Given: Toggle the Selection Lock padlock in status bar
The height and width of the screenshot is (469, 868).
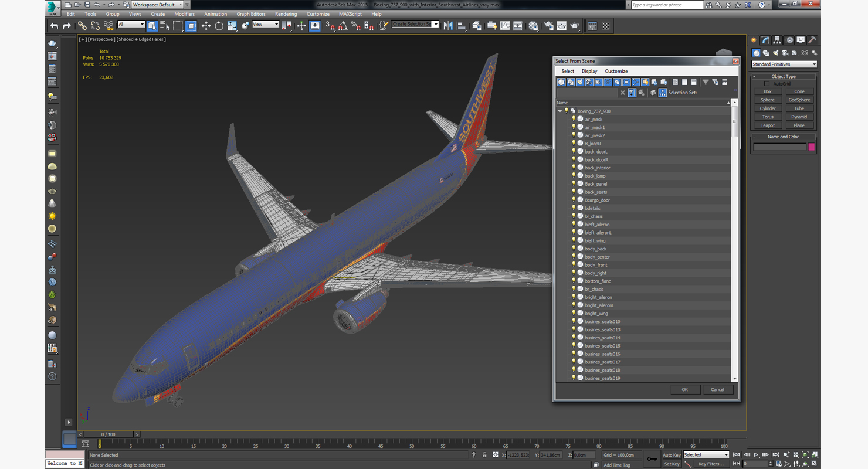Looking at the screenshot, I should click(x=484, y=455).
